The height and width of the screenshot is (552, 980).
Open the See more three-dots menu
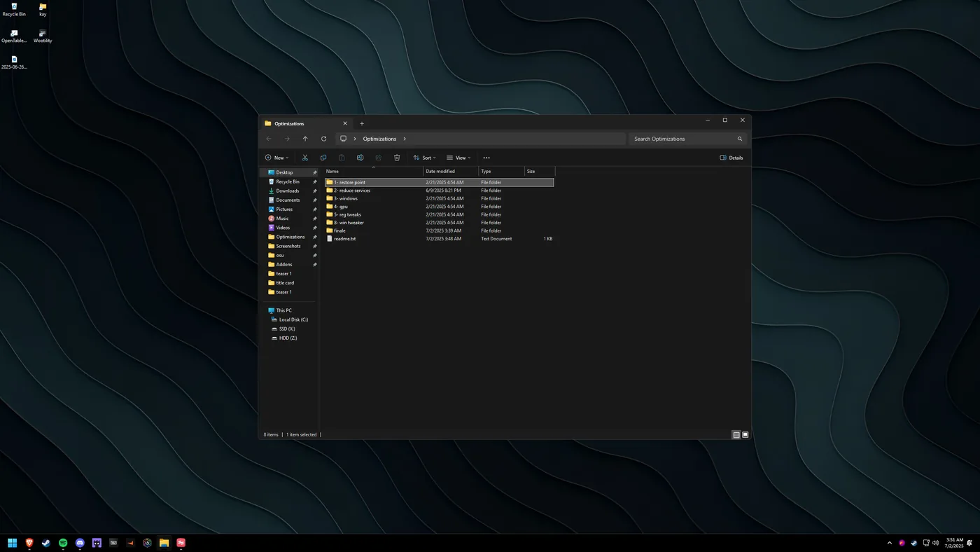[486, 158]
